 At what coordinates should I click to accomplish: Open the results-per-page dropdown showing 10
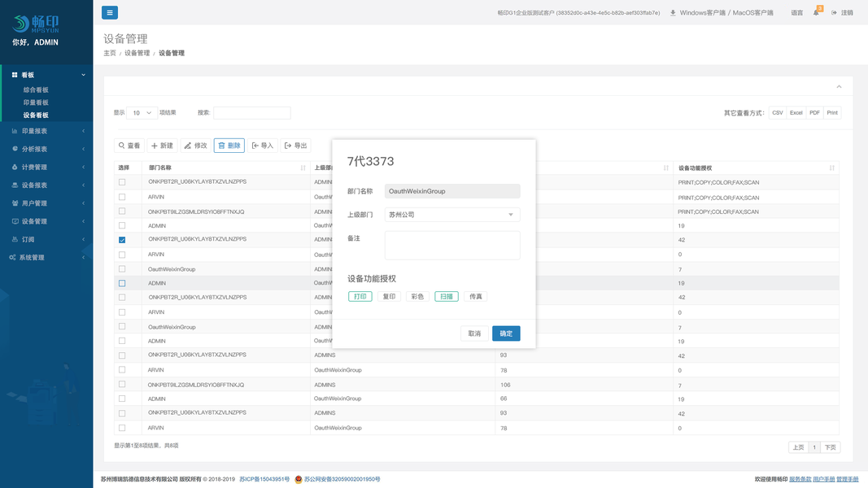click(142, 113)
